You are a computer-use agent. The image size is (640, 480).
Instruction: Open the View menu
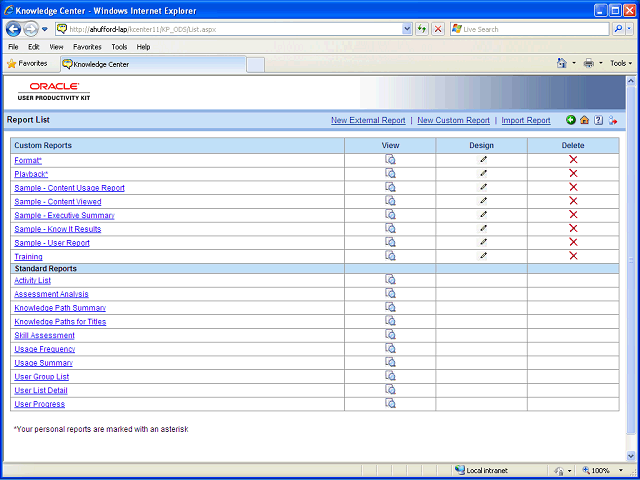[x=56, y=47]
